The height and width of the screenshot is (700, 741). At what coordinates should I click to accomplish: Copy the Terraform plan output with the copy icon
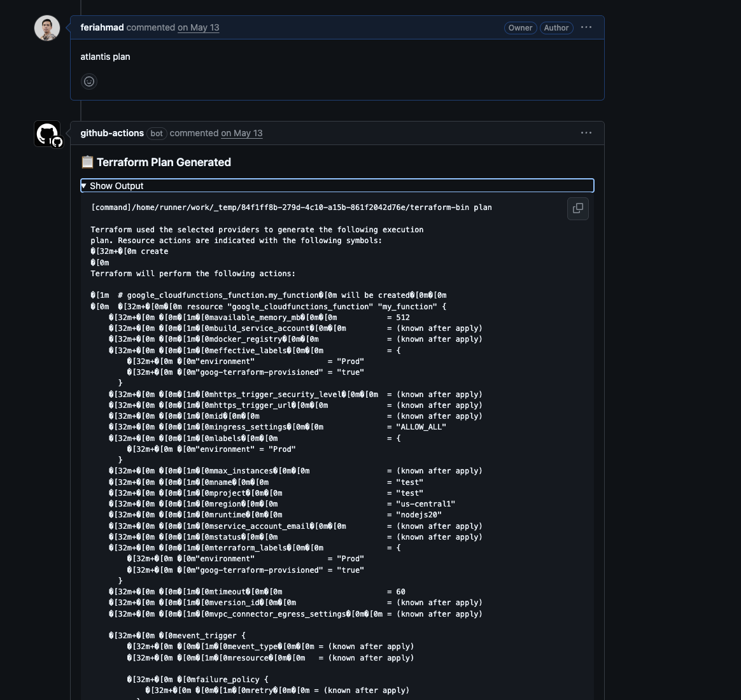(x=578, y=209)
